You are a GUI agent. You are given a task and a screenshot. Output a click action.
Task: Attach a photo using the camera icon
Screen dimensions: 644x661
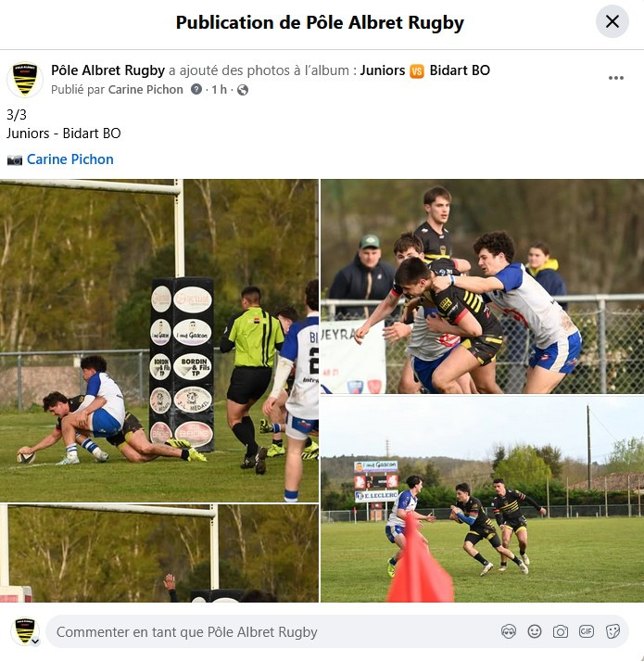point(560,631)
